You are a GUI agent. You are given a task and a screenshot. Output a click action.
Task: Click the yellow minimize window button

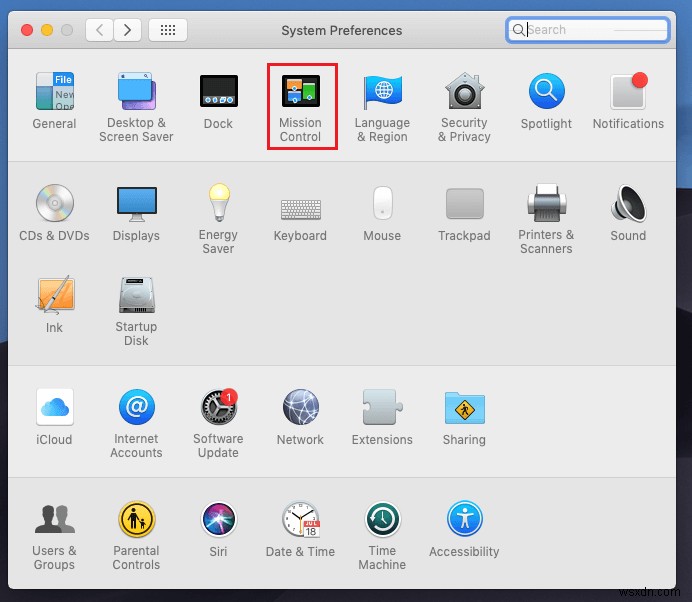(x=47, y=30)
